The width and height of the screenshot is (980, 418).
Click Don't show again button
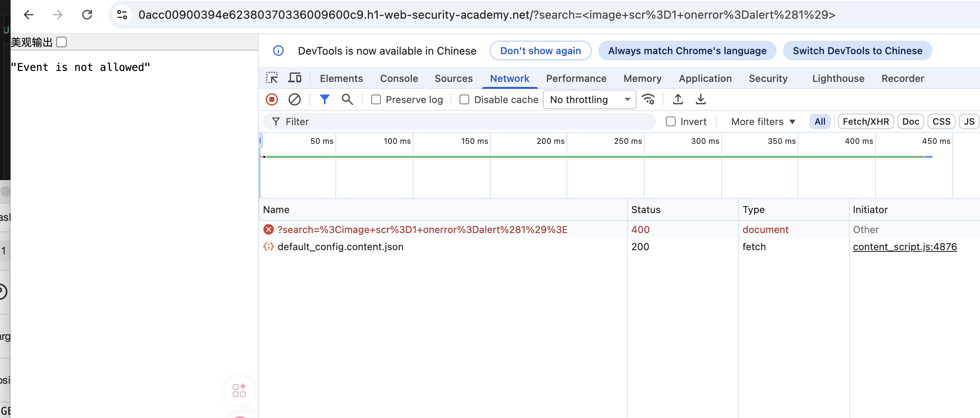[x=540, y=51]
